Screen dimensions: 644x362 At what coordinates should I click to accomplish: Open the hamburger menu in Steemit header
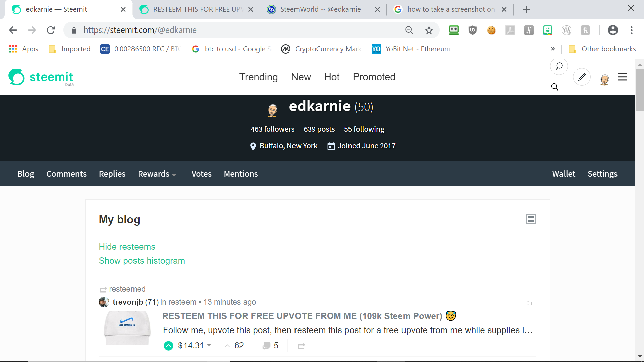tap(622, 77)
